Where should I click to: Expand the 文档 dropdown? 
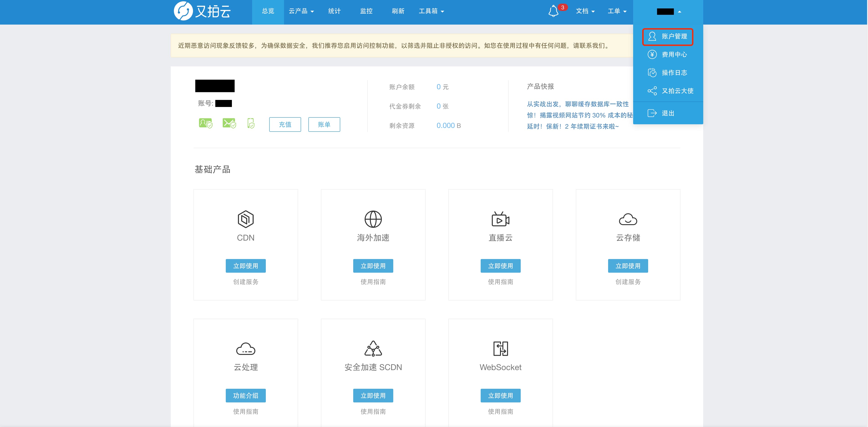pos(585,11)
